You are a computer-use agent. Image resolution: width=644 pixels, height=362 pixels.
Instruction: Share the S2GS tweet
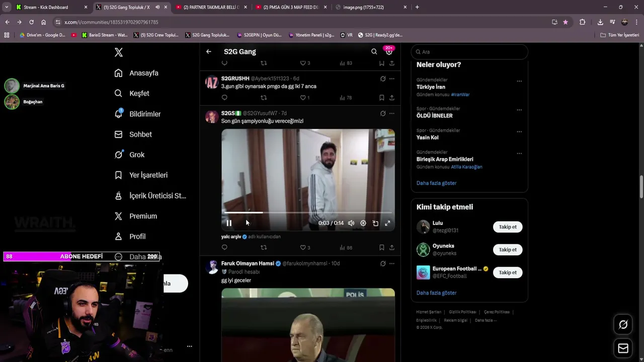click(x=392, y=247)
